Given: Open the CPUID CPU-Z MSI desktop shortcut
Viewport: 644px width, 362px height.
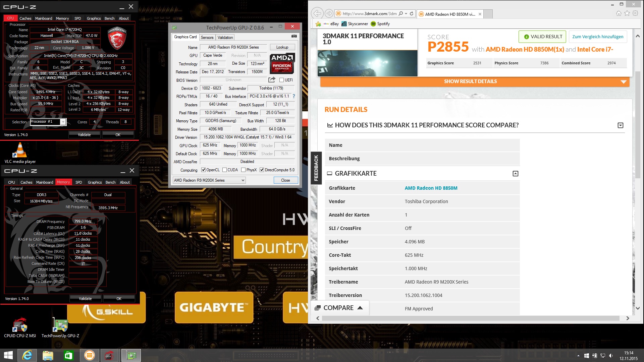Looking at the screenshot, I should (x=20, y=327).
